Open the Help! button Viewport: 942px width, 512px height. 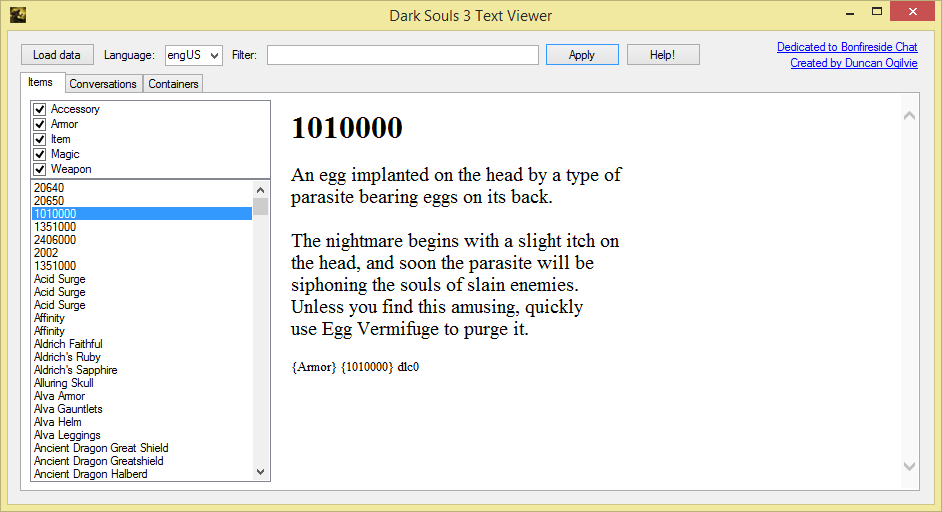(663, 55)
